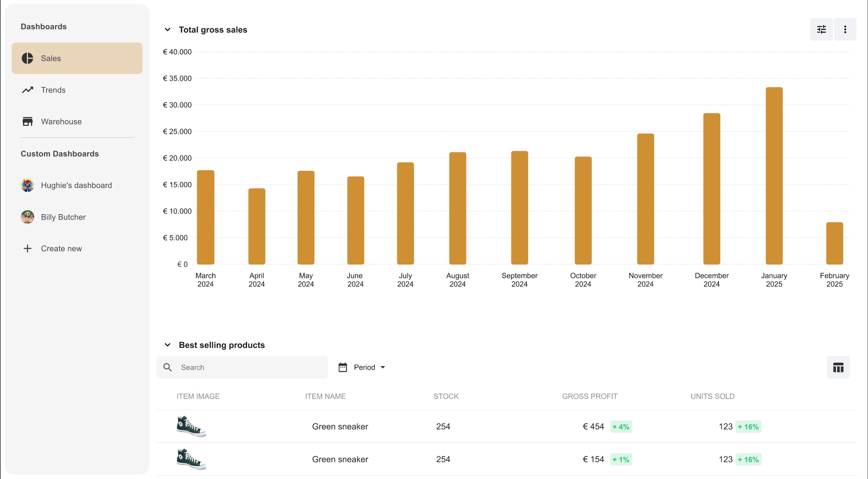This screenshot has width=868, height=479.
Task: Click the plus icon for Create new
Action: pos(27,249)
